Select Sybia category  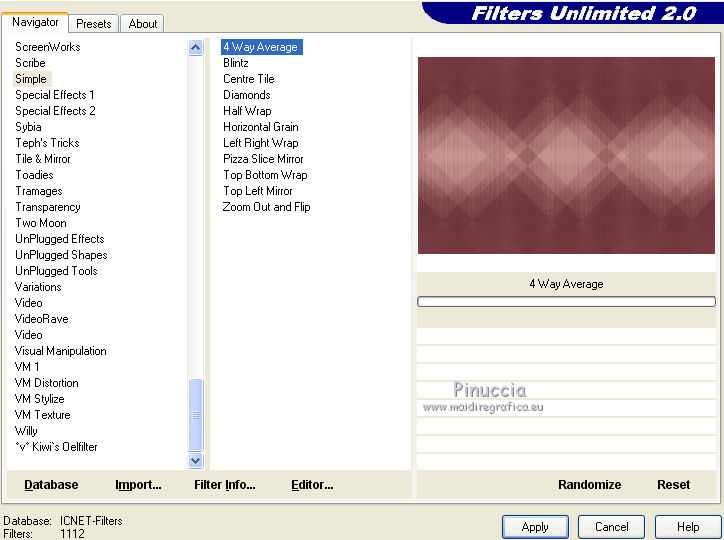pyautogui.click(x=28, y=126)
